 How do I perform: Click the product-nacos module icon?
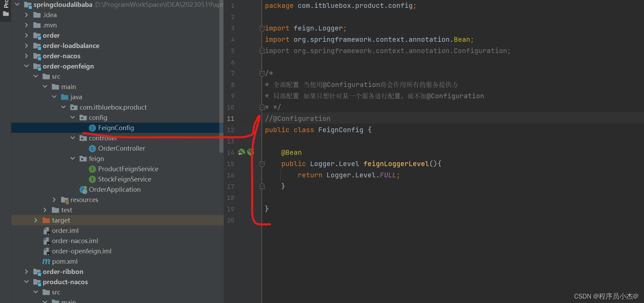37,282
